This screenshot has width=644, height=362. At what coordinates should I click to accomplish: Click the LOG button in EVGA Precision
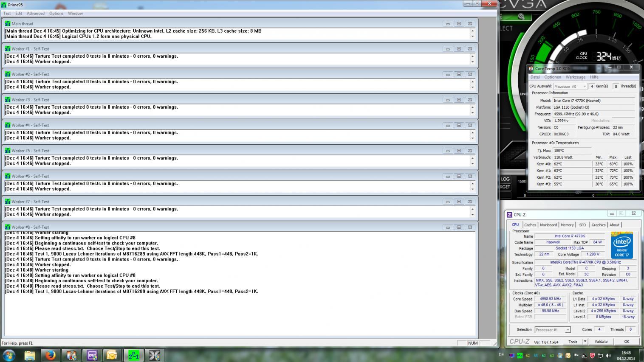coord(505,179)
